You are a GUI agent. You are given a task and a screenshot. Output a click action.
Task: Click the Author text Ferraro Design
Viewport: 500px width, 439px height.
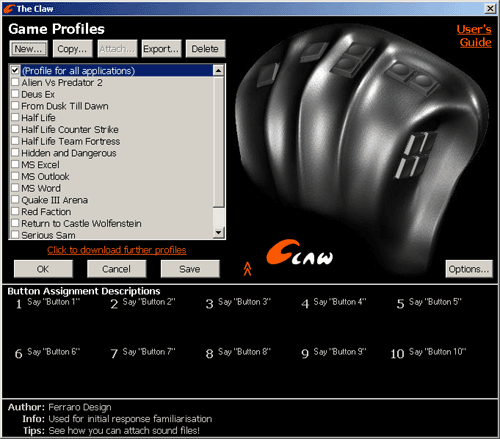(x=80, y=407)
